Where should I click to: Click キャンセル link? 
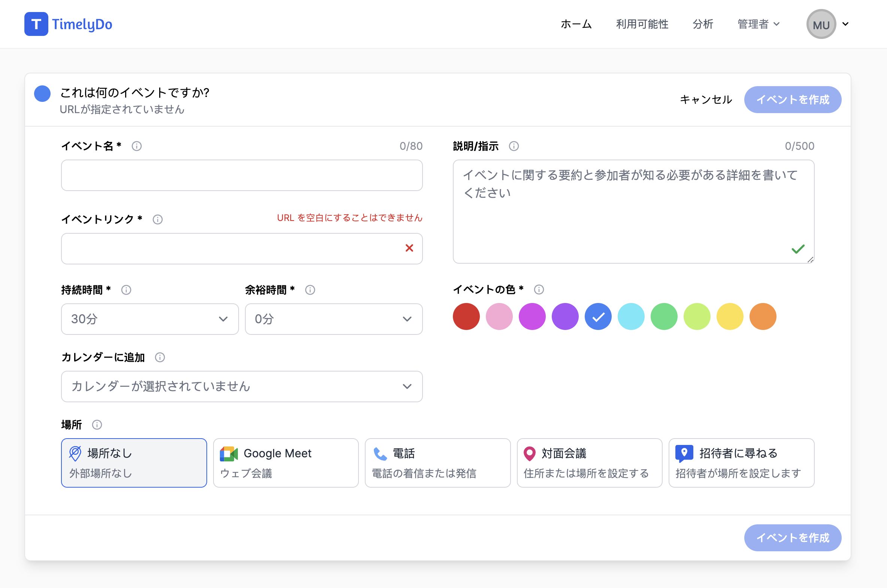point(706,99)
